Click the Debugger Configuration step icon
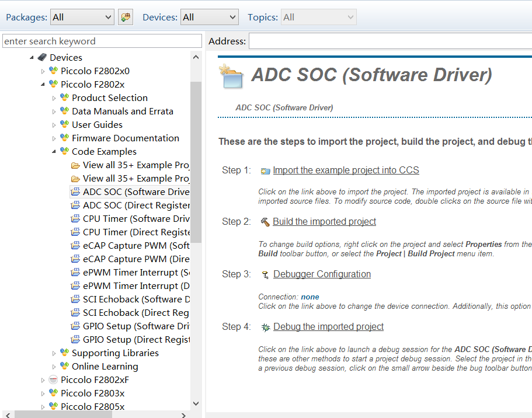Image resolution: width=532 pixels, height=418 pixels. 266,274
